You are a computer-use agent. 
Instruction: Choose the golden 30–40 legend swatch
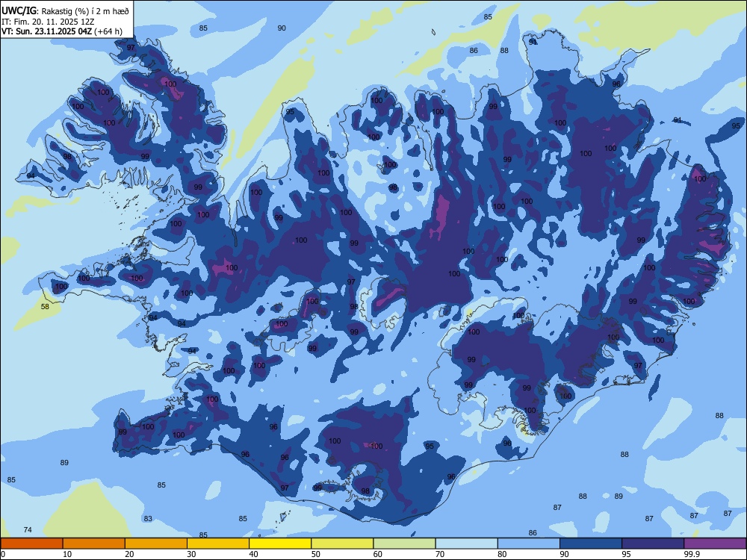tap(218, 544)
